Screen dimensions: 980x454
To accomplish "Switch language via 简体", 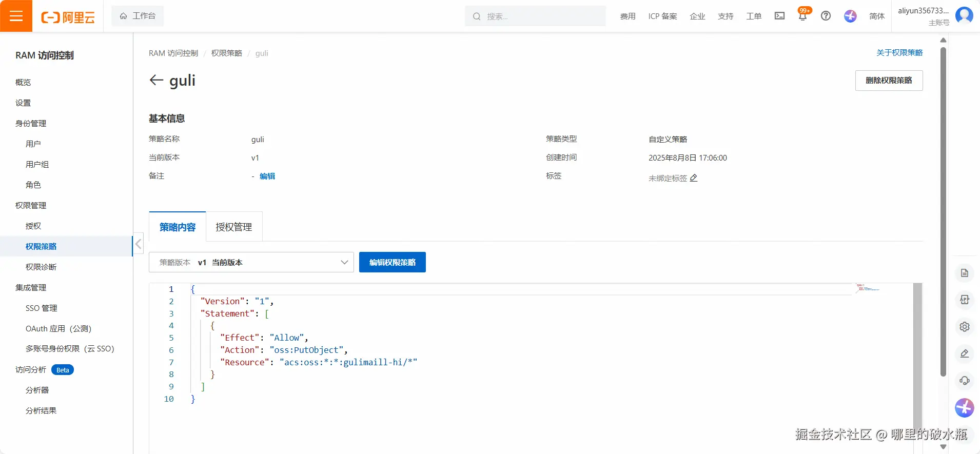I will tap(877, 16).
